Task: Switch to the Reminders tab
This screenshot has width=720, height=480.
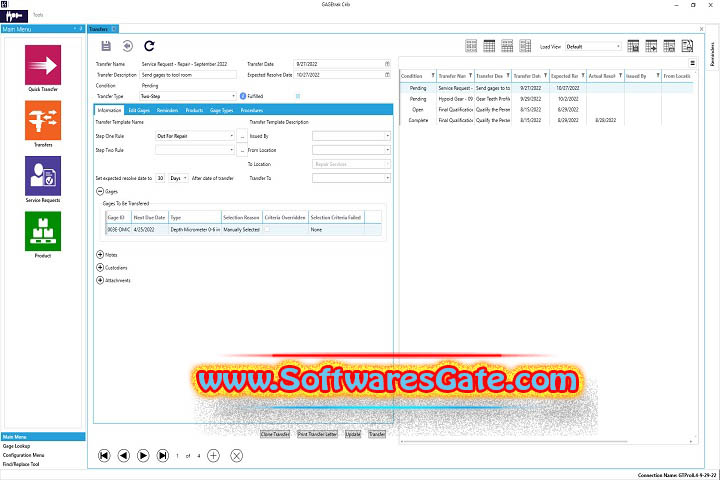Action: click(167, 110)
